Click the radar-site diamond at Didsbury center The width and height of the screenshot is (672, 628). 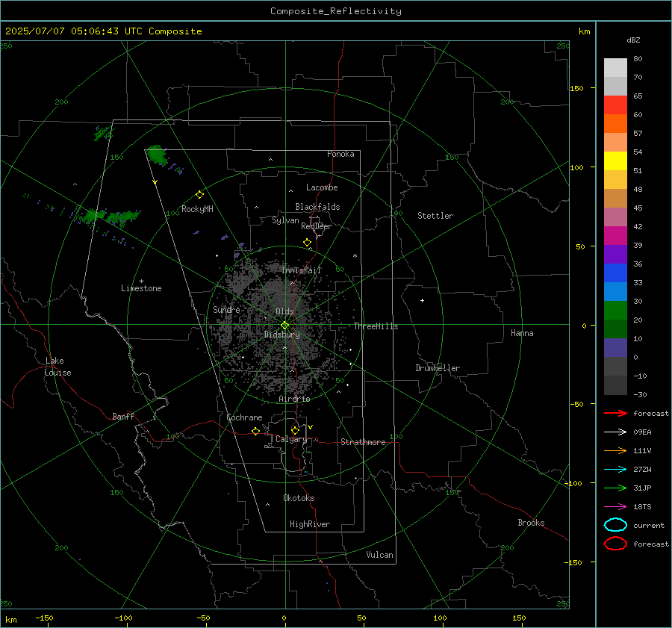285,326
